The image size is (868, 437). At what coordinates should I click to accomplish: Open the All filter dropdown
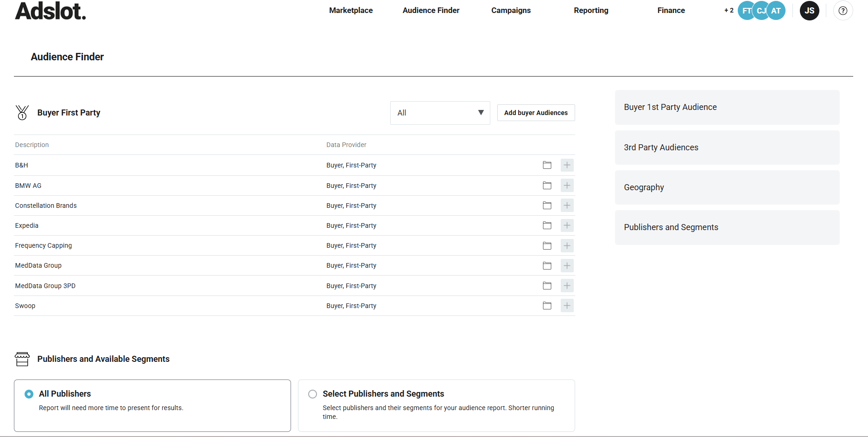pyautogui.click(x=440, y=113)
